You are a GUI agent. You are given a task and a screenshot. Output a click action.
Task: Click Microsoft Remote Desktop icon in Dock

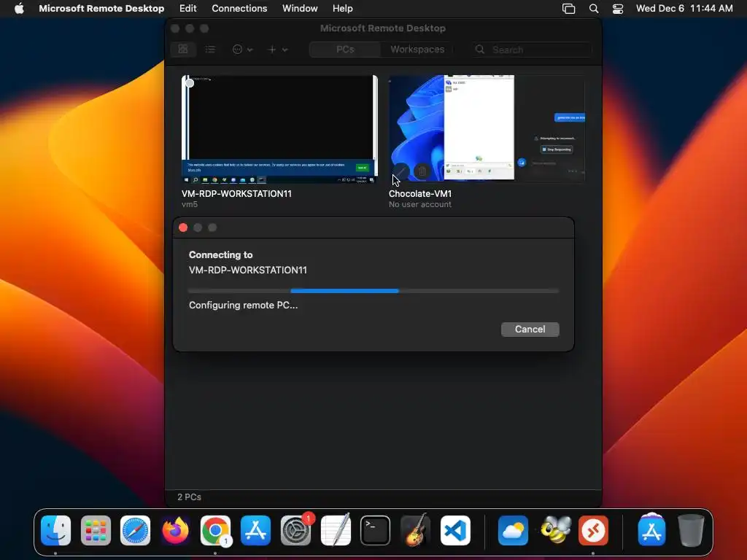[593, 531]
